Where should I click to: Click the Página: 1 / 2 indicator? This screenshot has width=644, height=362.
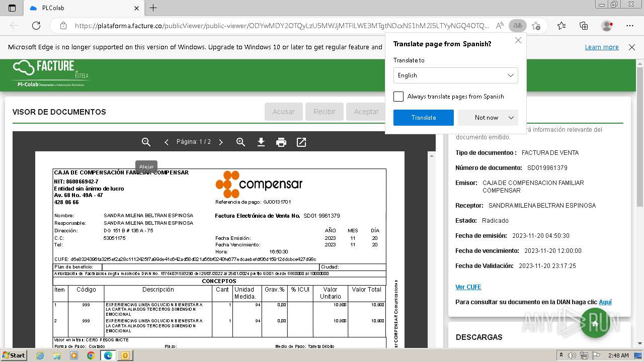[194, 142]
